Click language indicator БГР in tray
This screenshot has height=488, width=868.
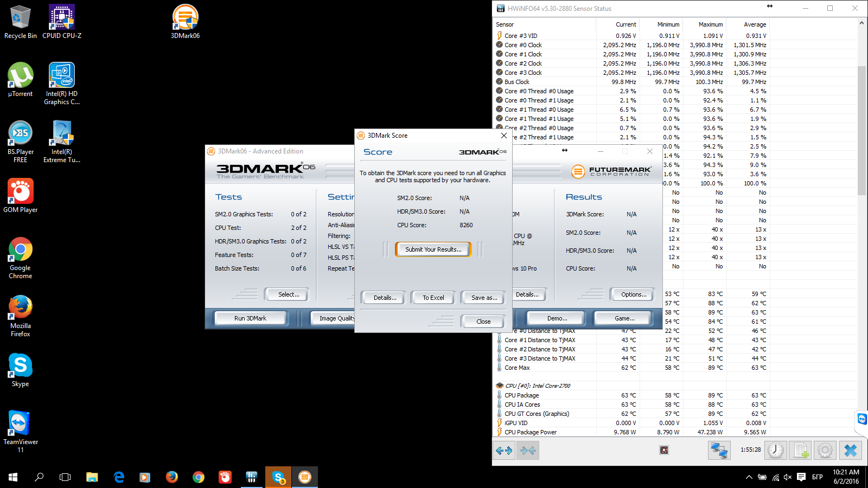pyautogui.click(x=818, y=477)
